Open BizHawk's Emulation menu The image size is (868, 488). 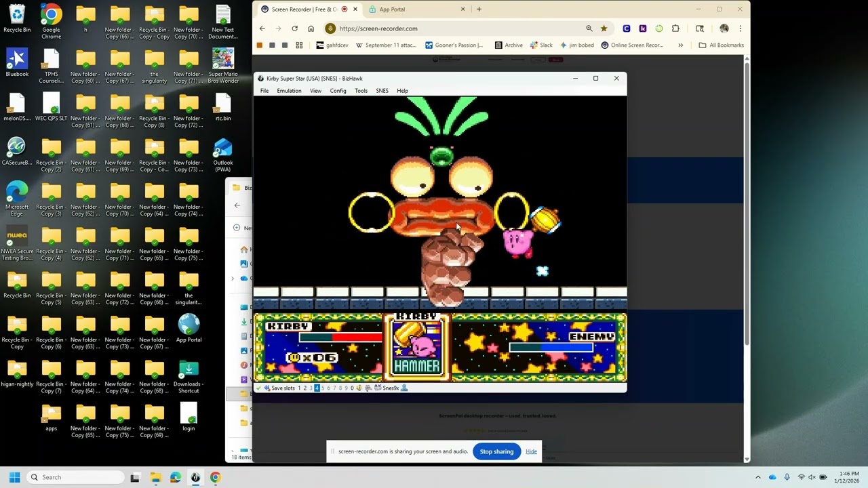tap(289, 91)
